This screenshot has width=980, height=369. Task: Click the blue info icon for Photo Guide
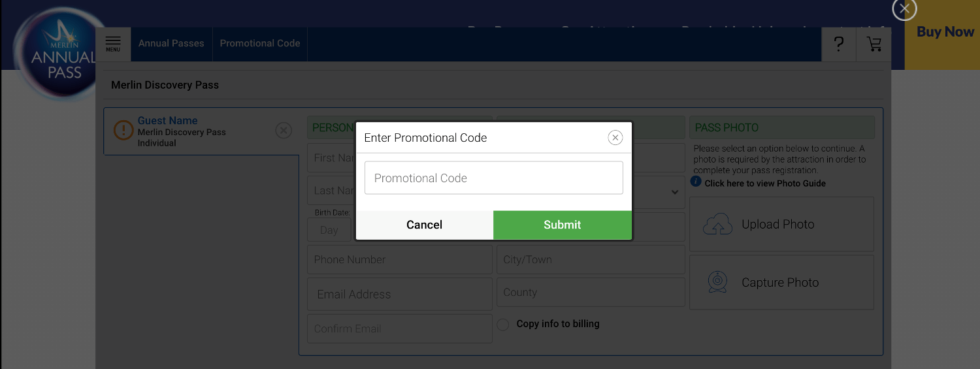pyautogui.click(x=696, y=182)
